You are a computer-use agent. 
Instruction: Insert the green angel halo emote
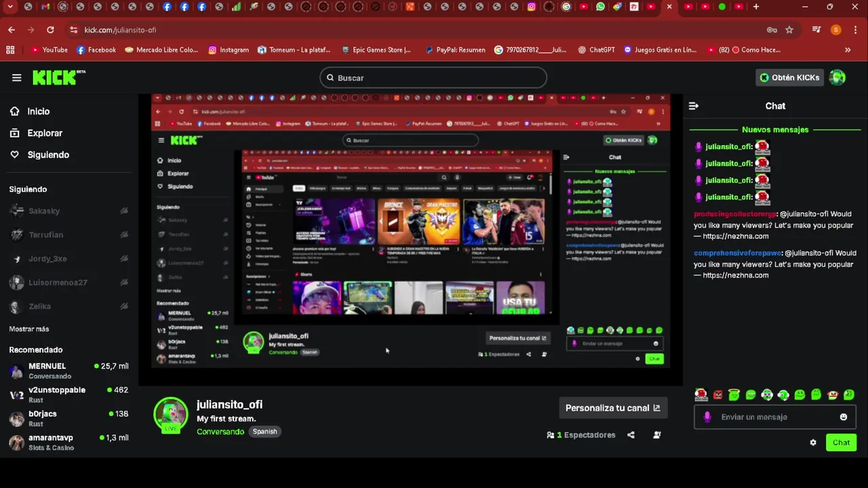734,394
